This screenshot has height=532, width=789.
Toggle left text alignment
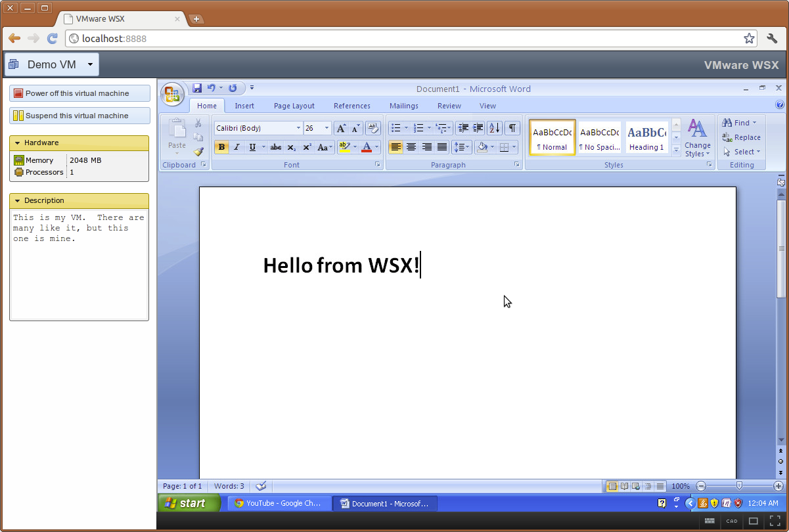pyautogui.click(x=395, y=147)
